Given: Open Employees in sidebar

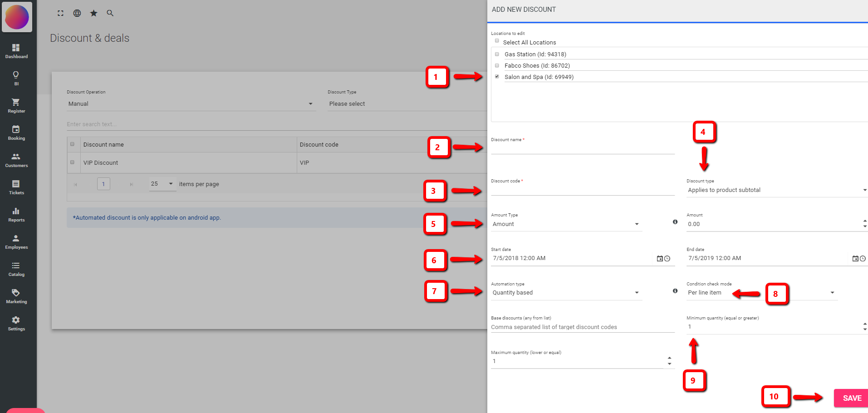Looking at the screenshot, I should (16, 242).
